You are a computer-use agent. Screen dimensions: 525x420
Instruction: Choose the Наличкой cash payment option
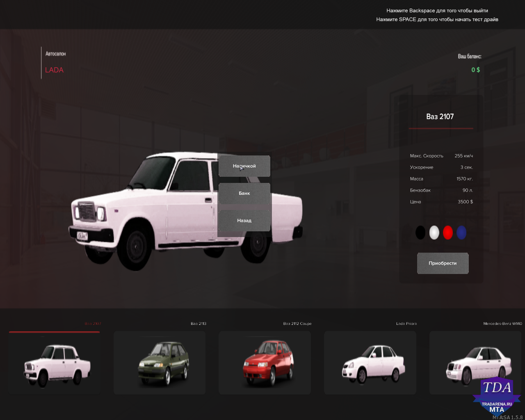244,166
